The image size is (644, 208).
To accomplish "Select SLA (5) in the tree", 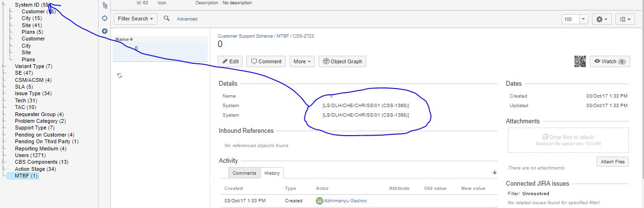I will [24, 87].
